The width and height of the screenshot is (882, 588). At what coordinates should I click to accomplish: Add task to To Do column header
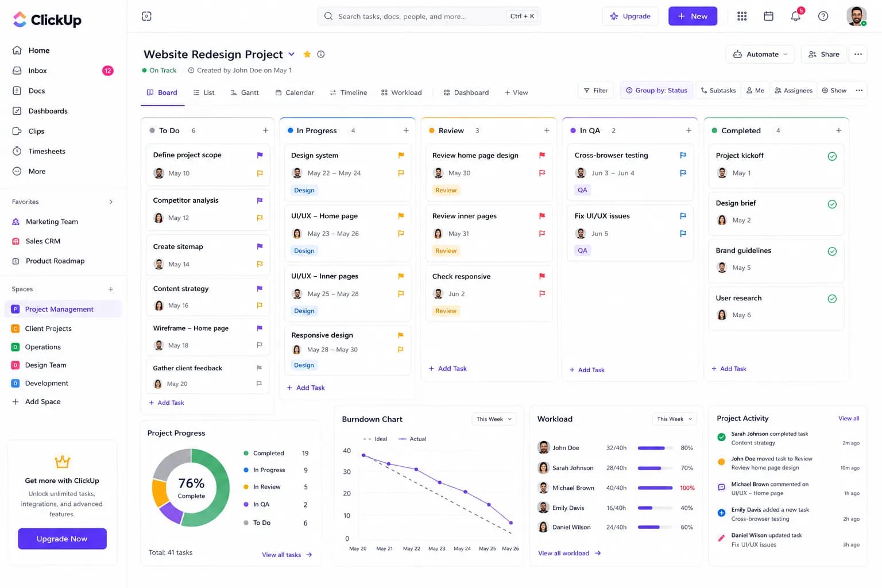[265, 130]
